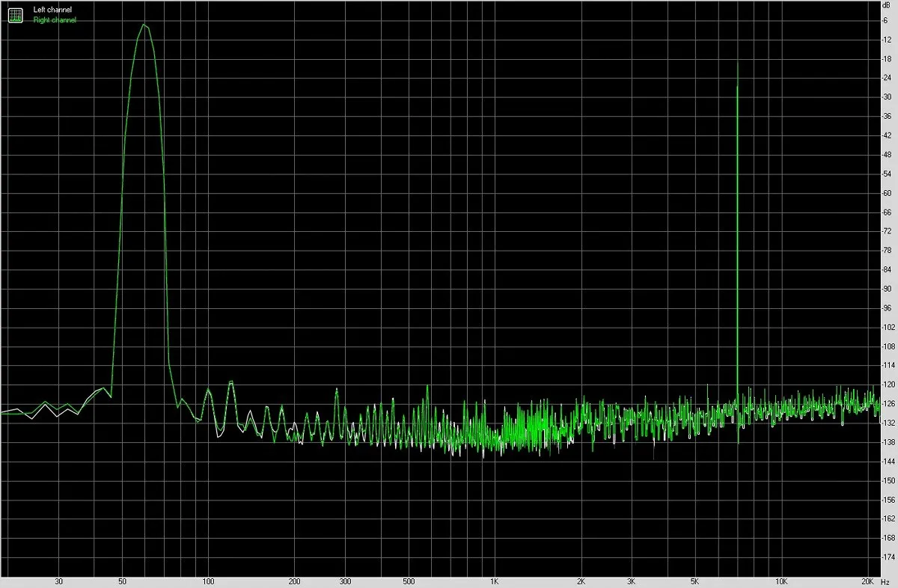Select the Right channel legend entry
Image resolution: width=898 pixels, height=588 pixels.
pos(55,20)
